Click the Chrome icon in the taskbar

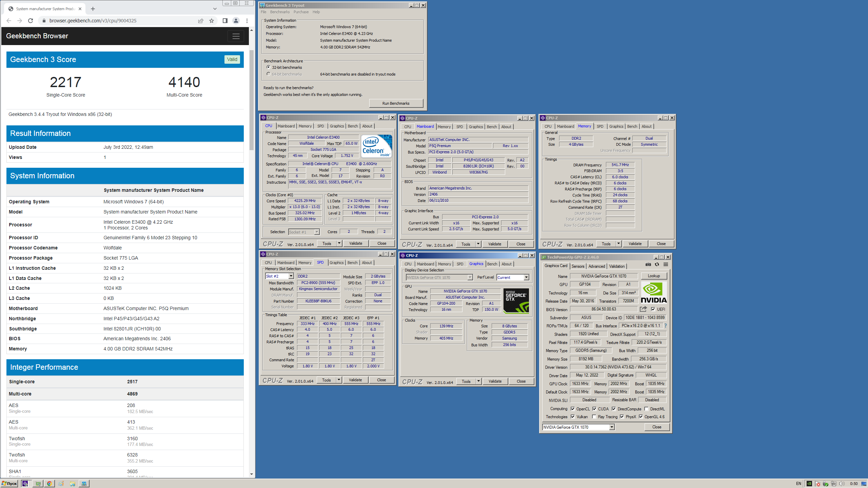(x=50, y=484)
